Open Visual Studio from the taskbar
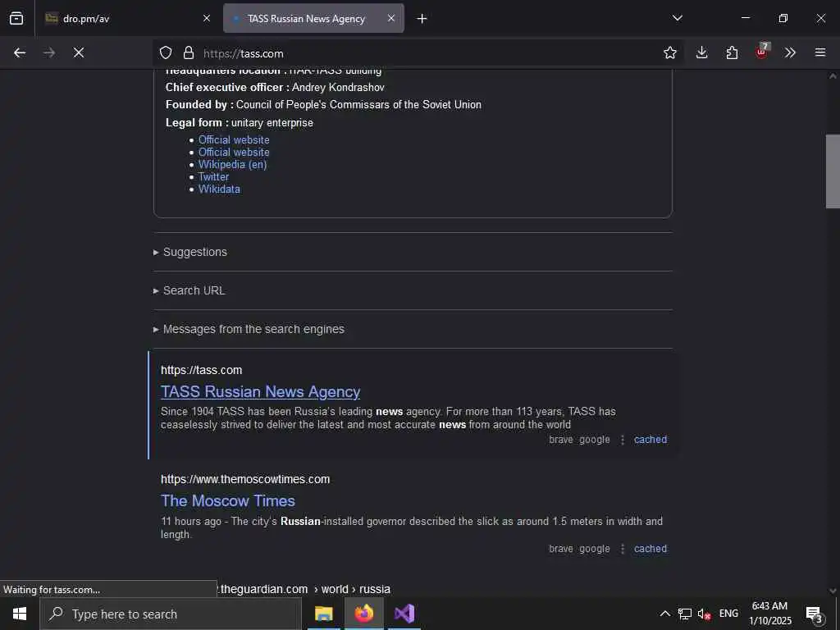 [x=404, y=614]
